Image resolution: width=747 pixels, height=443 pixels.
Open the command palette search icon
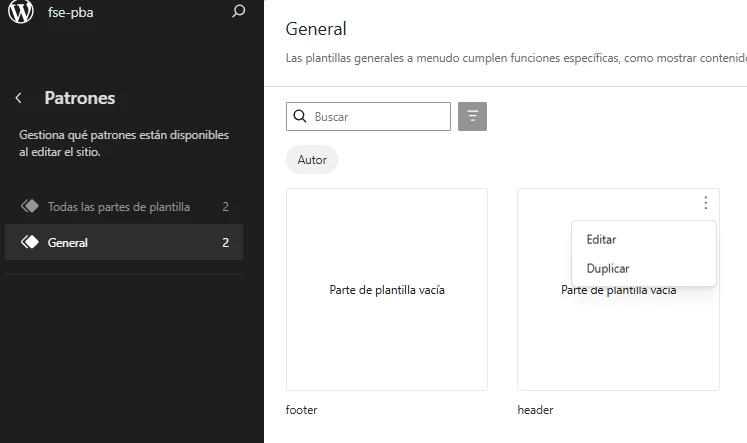click(x=238, y=11)
